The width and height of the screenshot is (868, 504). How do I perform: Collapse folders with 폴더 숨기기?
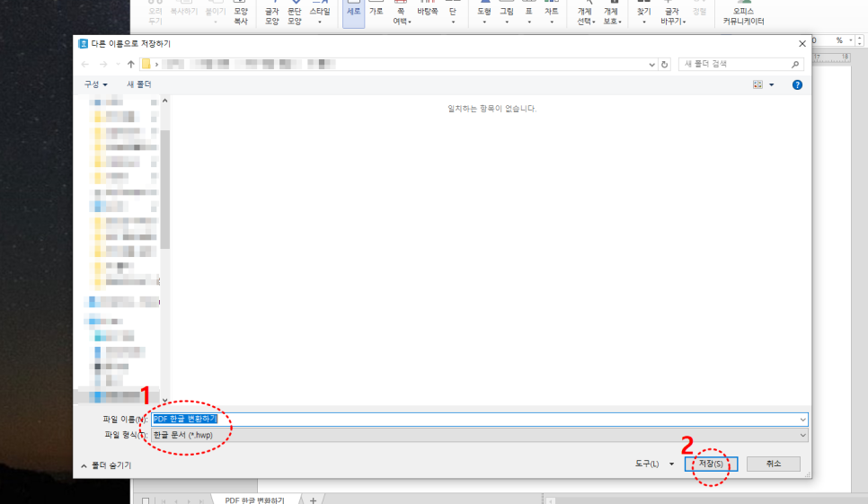pos(106,465)
